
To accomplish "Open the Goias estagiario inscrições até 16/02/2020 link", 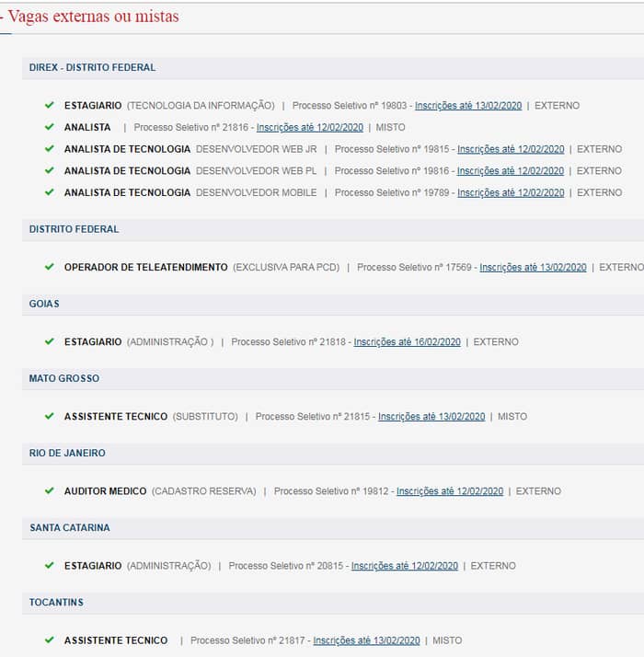I will pyautogui.click(x=407, y=342).
